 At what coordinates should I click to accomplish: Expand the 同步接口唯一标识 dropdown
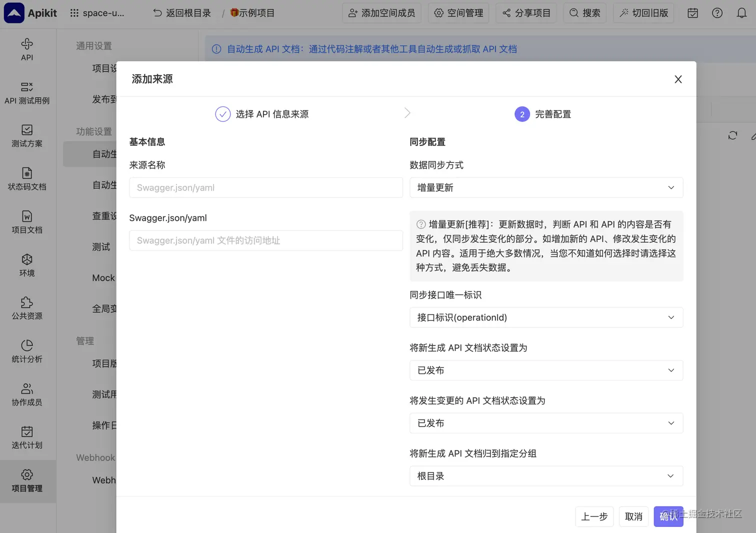[546, 317]
